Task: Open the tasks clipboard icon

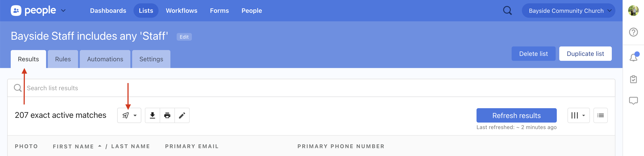Action: tap(633, 79)
